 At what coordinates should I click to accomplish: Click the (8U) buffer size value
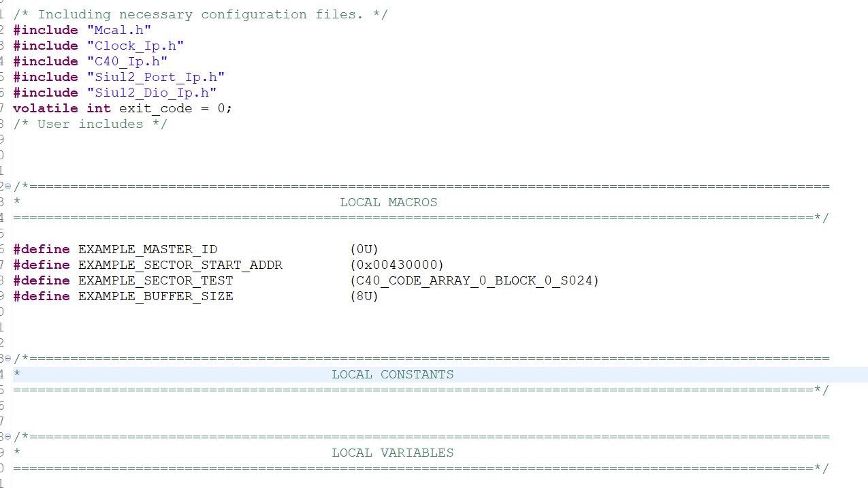(x=364, y=296)
